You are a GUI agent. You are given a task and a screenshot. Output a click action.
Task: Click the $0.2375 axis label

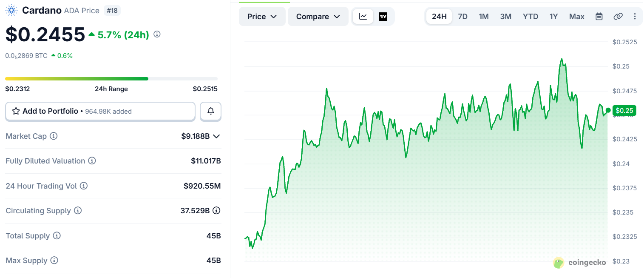tap(624, 188)
